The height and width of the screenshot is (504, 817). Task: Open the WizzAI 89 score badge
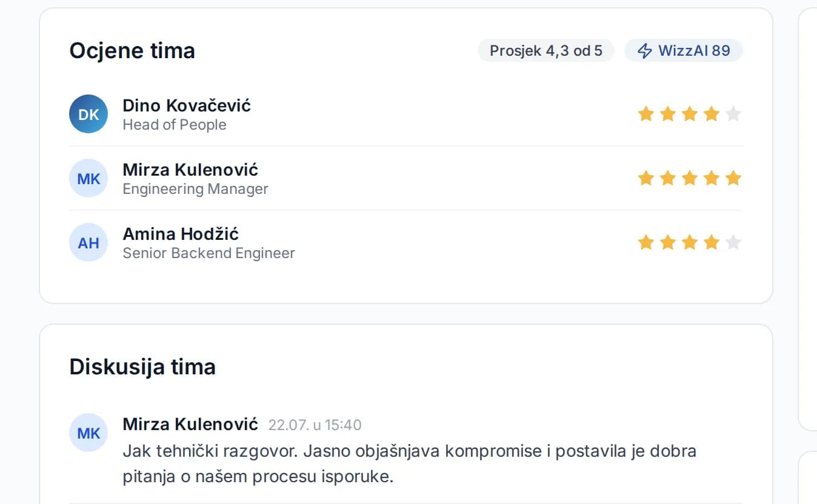coord(684,50)
